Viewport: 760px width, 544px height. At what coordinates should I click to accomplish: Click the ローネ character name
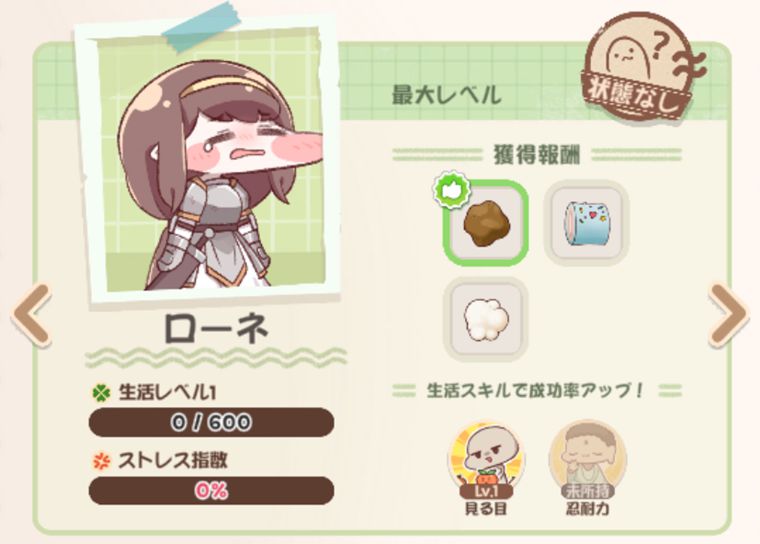(x=216, y=329)
